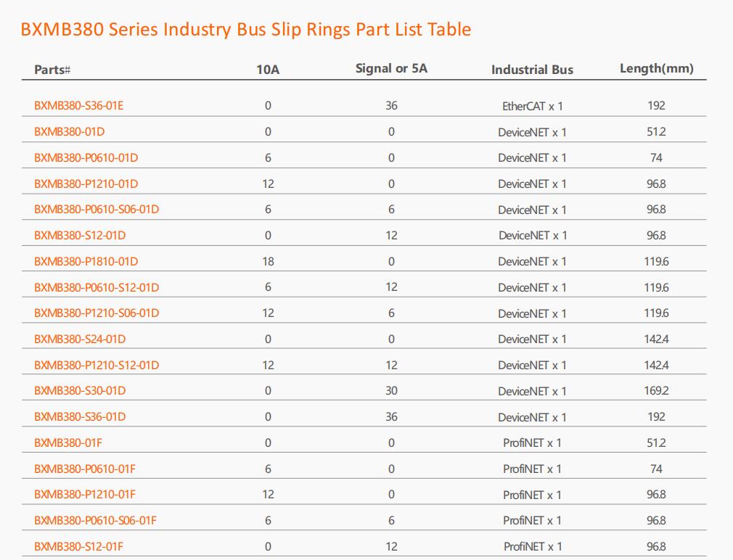
Task: Select the BXMB380-S12-01F link
Action: [x=78, y=546]
